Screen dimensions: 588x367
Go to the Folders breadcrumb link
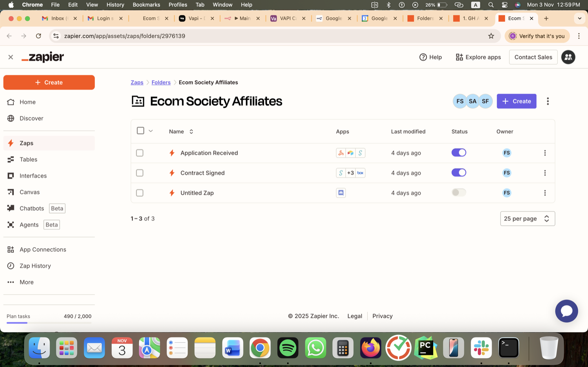[161, 82]
